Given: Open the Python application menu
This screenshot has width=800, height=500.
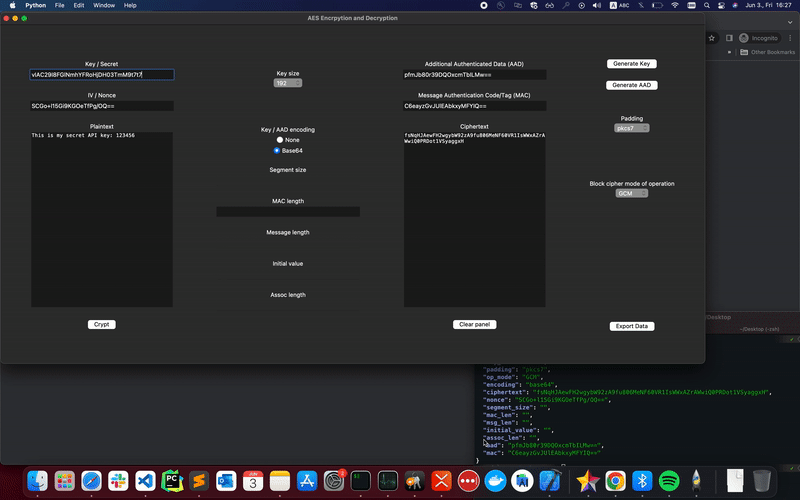Looking at the screenshot, I should pos(36,5).
